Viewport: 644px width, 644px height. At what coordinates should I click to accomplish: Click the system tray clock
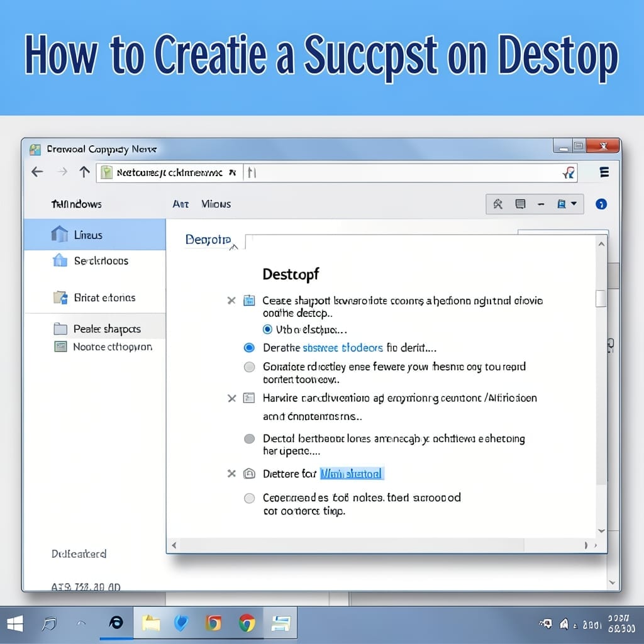pos(621,623)
